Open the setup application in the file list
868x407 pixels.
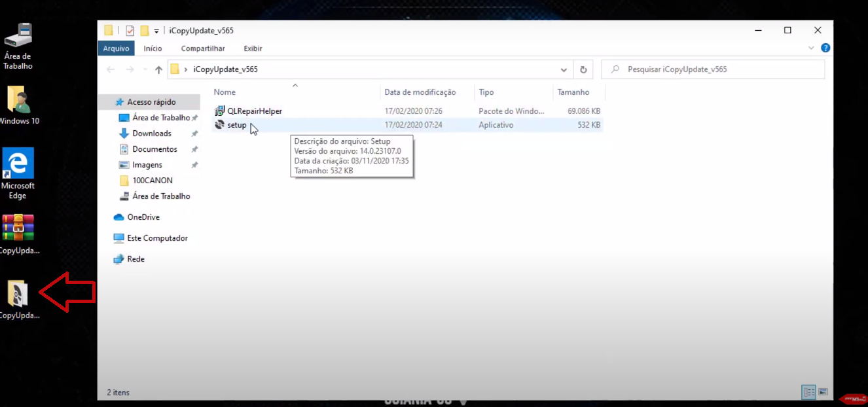coord(237,124)
